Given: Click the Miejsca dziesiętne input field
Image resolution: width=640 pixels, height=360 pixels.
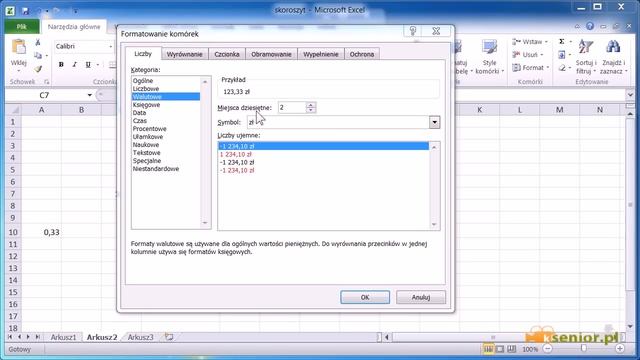Looking at the screenshot, I should coord(292,108).
